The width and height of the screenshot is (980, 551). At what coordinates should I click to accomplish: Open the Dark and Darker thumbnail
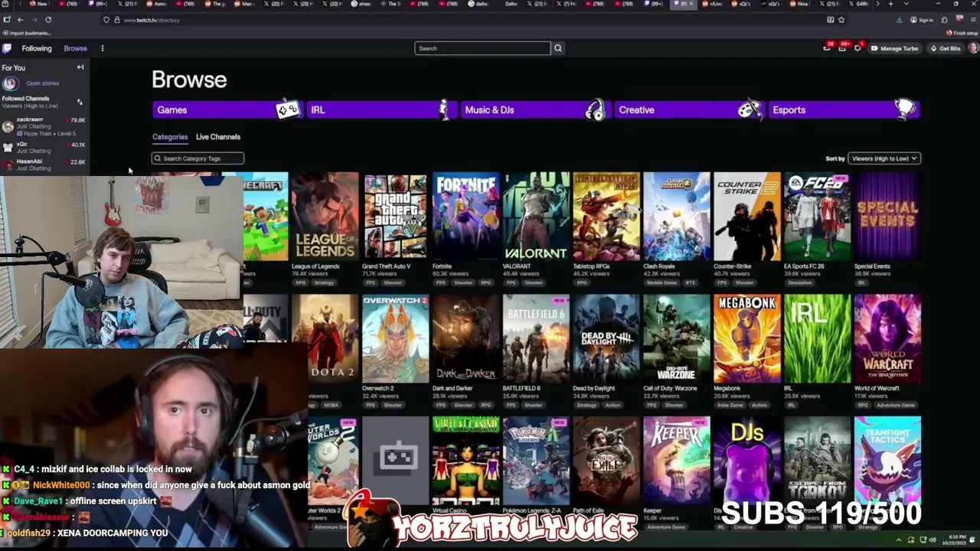[465, 339]
